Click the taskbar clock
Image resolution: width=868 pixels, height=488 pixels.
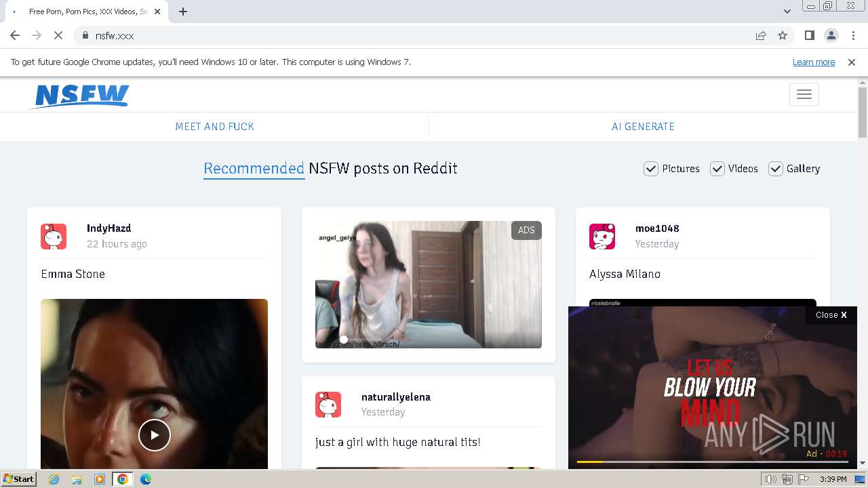point(833,479)
